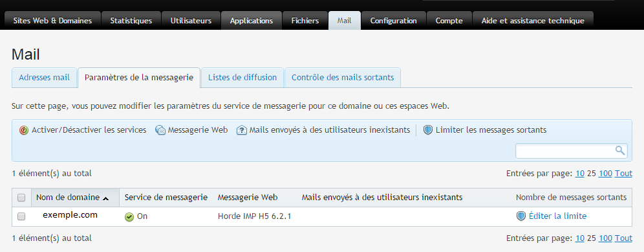Viewport: 644px width, 252px height.
Task: Show 10 entries per page, top pager
Action: [x=579, y=174]
